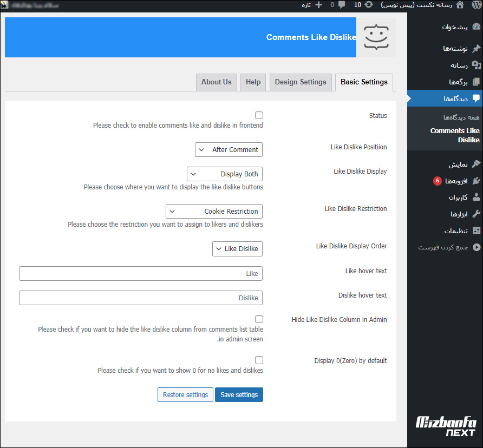Open the After Comment position dropdown

tap(229, 150)
